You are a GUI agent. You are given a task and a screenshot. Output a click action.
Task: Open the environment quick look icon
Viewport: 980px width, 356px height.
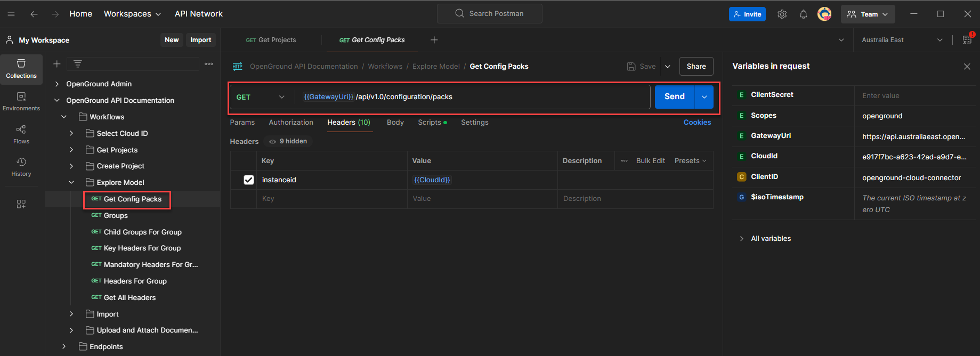click(967, 40)
